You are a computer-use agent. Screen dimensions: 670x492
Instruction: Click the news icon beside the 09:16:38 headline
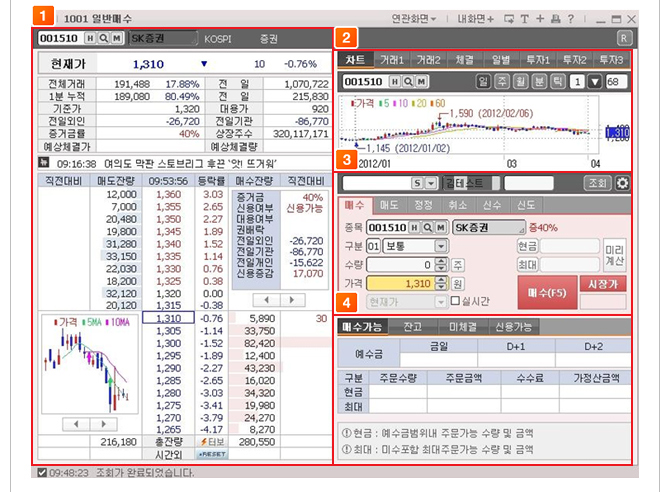(x=44, y=162)
